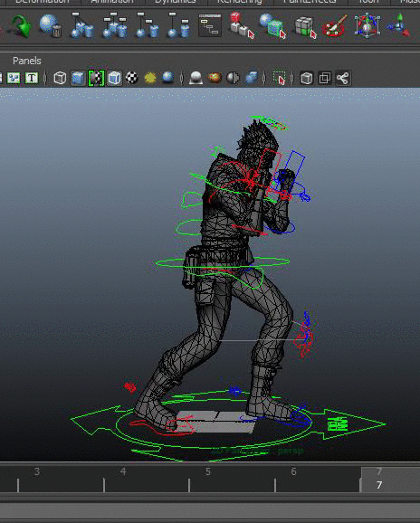Switch to the PaintEffects shelf tab
The height and width of the screenshot is (523, 420).
pos(310,2)
